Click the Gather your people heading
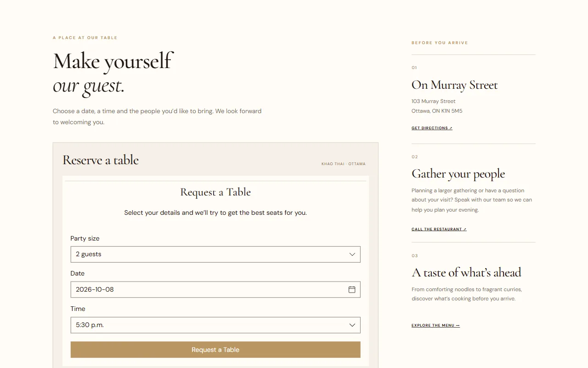The height and width of the screenshot is (368, 588). coord(458,174)
